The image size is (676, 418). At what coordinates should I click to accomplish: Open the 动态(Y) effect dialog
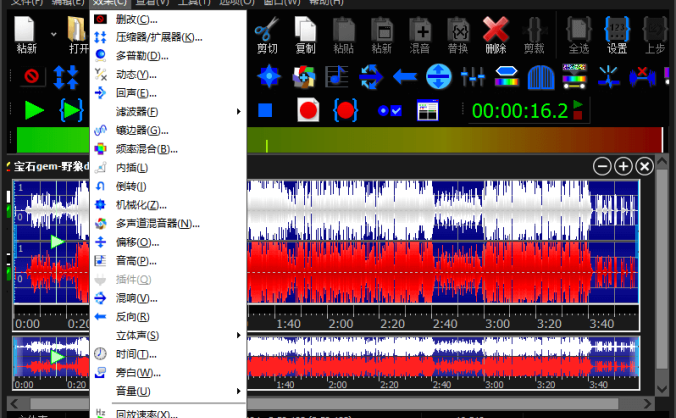[168, 75]
